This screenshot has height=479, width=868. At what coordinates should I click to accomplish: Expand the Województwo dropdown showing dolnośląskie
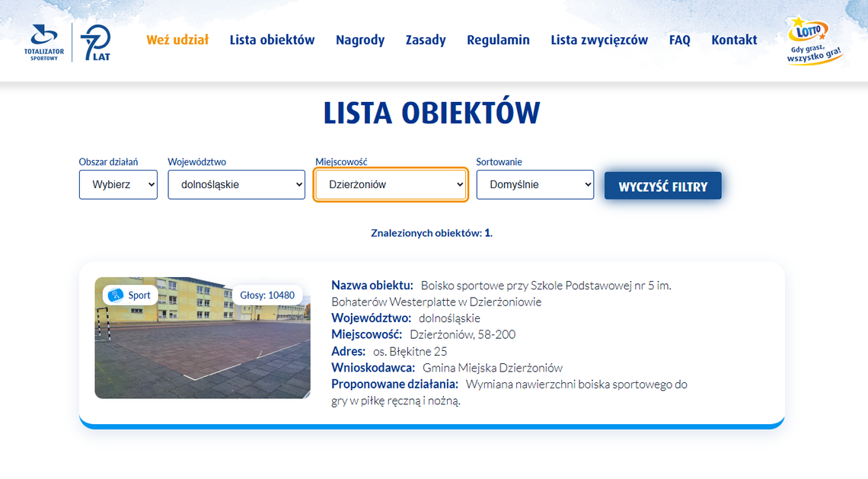pyautogui.click(x=236, y=184)
